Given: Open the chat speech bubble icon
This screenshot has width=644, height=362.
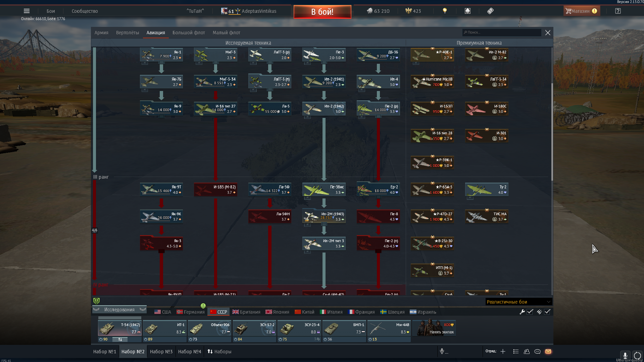Looking at the screenshot, I should 537,352.
